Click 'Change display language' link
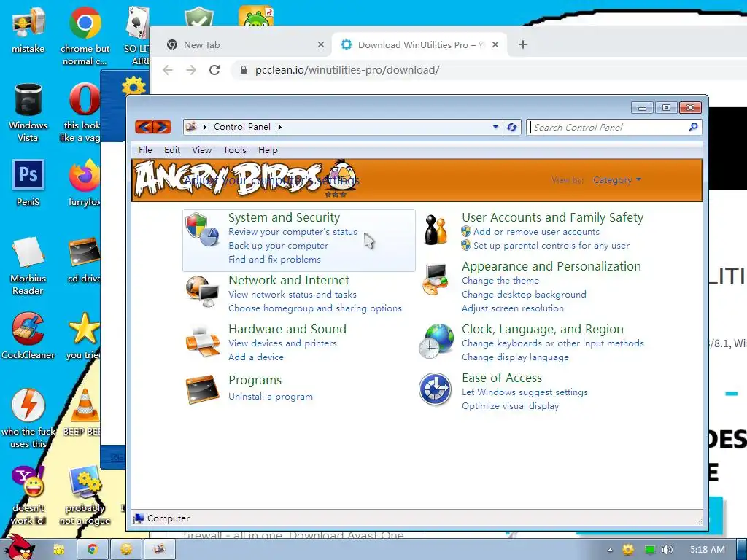Image resolution: width=747 pixels, height=560 pixels. (515, 357)
